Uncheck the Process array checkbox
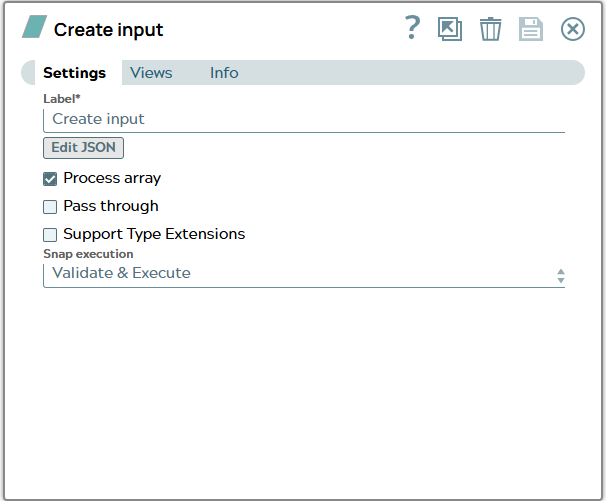The height and width of the screenshot is (501, 606). tap(50, 179)
